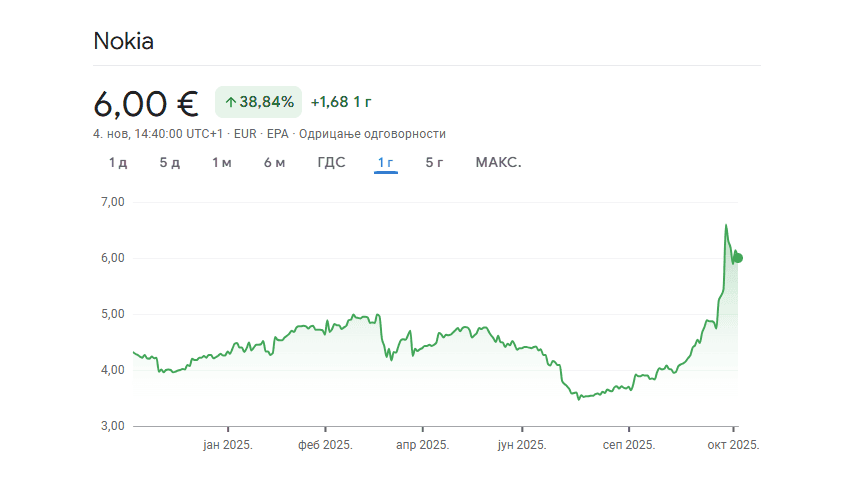The width and height of the screenshot is (846, 490).
Task: Click the green 38,84% change badge
Action: point(258,102)
